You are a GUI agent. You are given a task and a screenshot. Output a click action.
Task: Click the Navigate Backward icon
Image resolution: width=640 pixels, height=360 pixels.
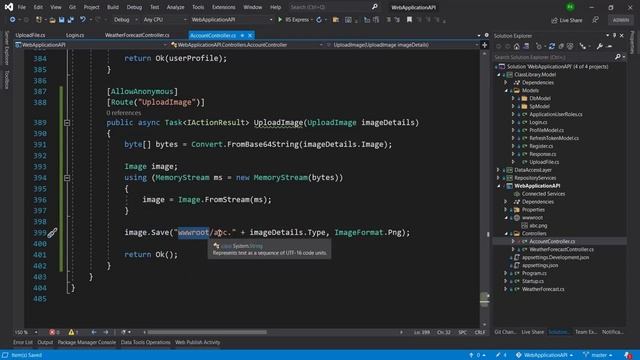[x=13, y=20]
